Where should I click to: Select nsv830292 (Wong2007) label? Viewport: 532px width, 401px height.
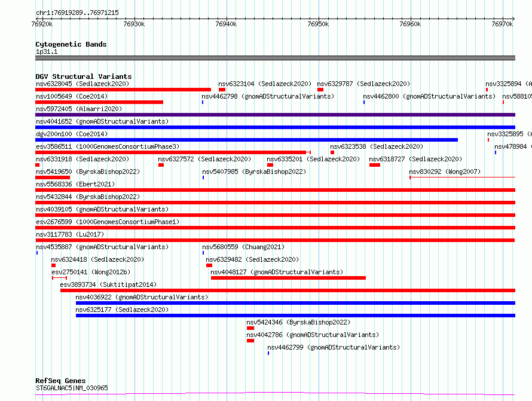[445, 172]
